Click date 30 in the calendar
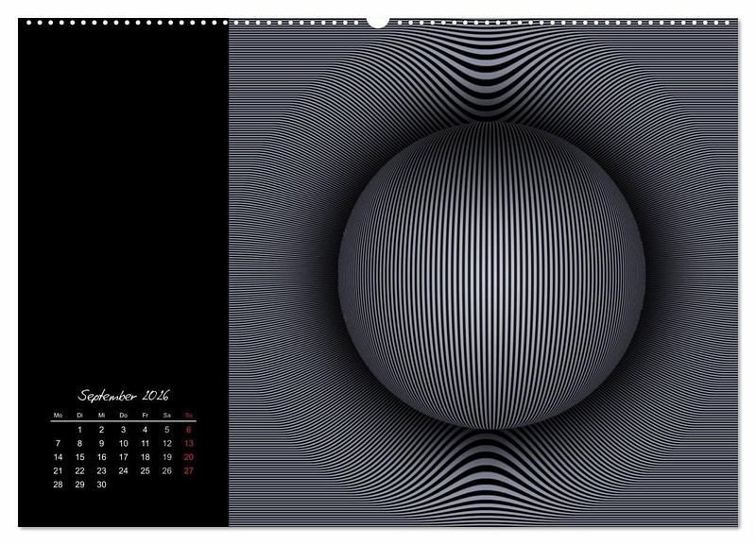 click(101, 485)
